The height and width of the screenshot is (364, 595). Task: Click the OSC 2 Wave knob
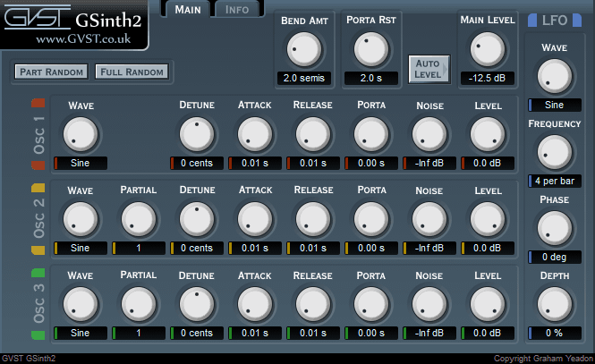point(81,219)
